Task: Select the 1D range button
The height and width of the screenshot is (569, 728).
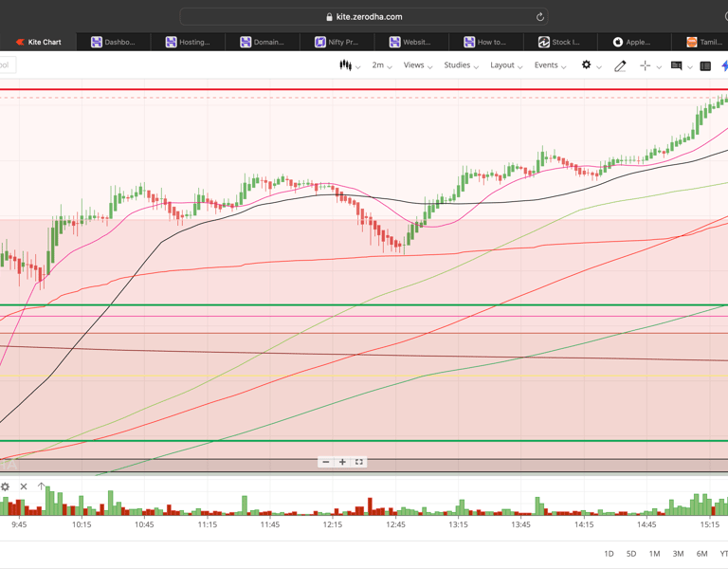Action: 609,554
